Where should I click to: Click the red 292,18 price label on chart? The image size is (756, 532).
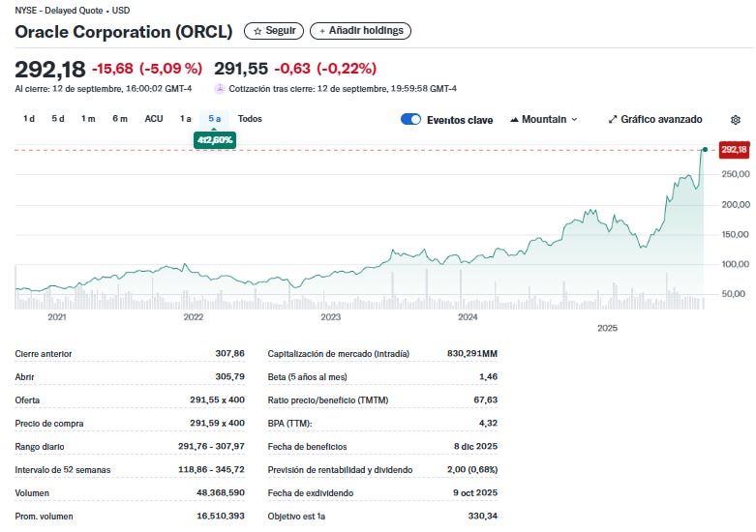pyautogui.click(x=734, y=150)
